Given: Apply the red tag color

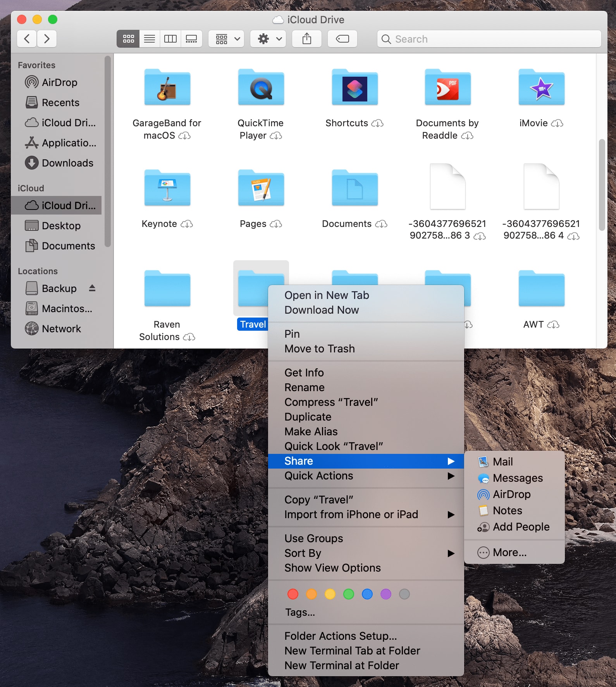Looking at the screenshot, I should tap(293, 594).
